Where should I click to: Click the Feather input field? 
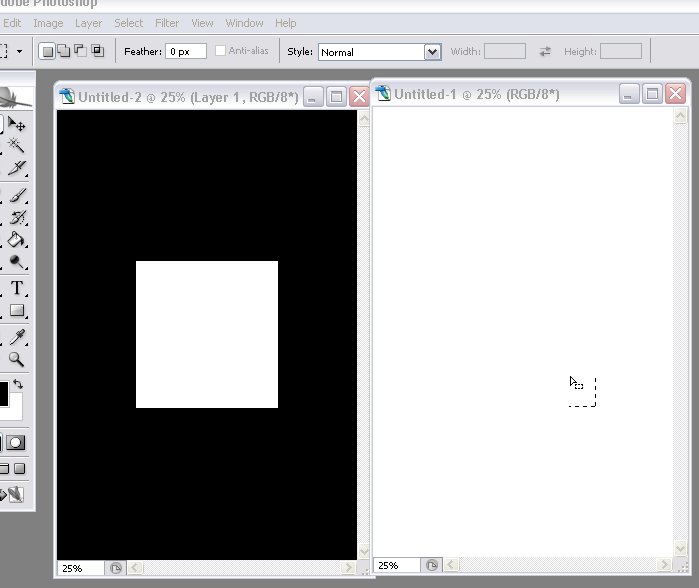point(186,51)
